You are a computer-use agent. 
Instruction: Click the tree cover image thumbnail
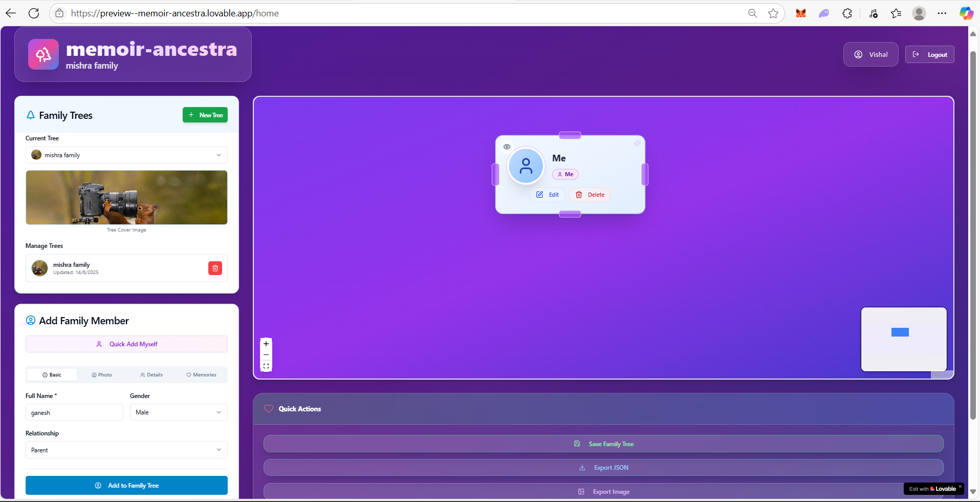click(126, 198)
